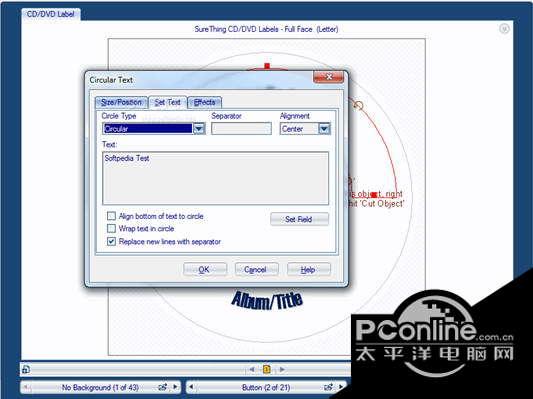Image resolution: width=533 pixels, height=399 pixels.
Task: Click into the Separator input field
Action: pos(241,129)
